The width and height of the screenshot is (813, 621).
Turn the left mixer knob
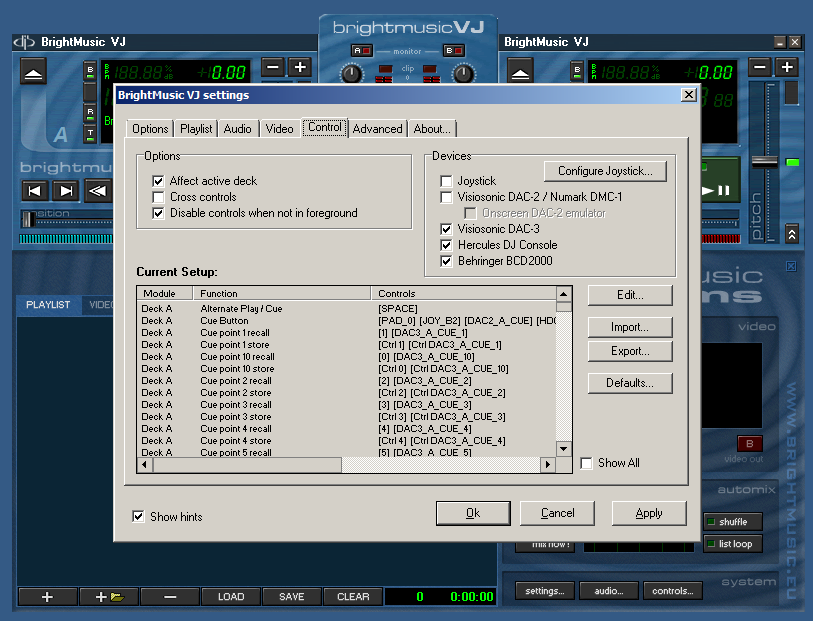coord(352,74)
